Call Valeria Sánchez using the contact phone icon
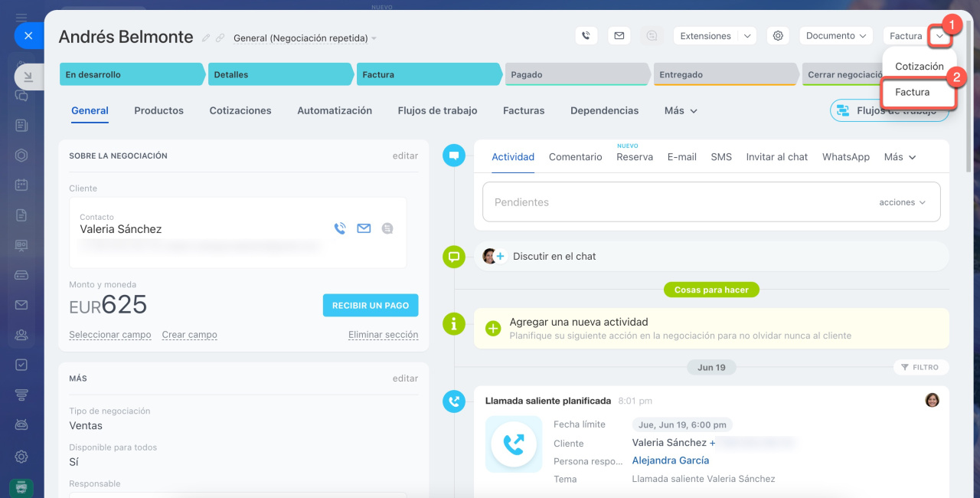Screen dimensions: 980x498 [x=340, y=228]
